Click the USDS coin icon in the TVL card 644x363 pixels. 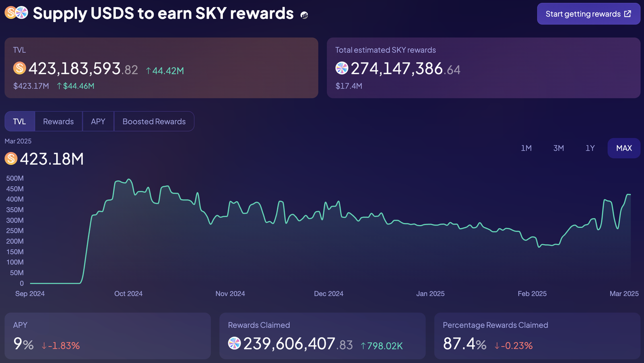(x=20, y=68)
